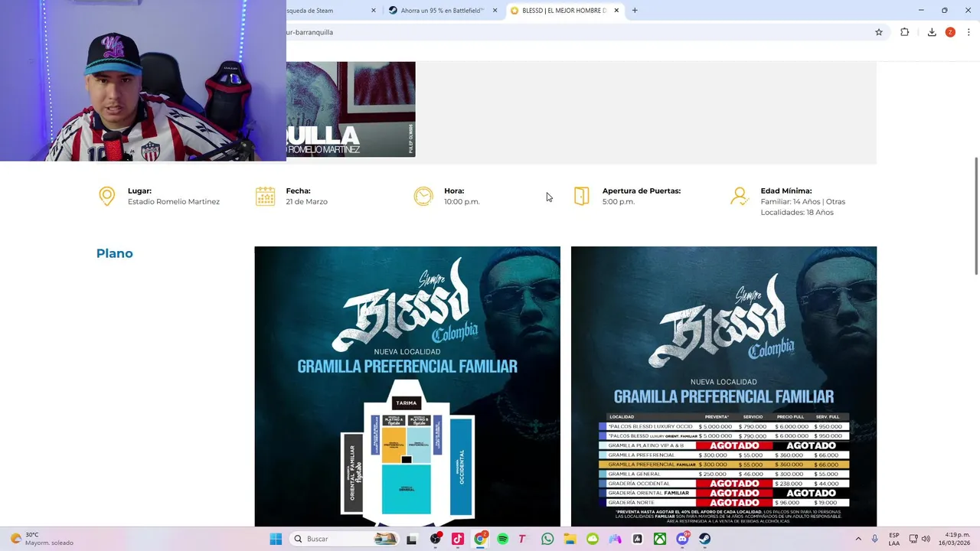Image resolution: width=980 pixels, height=551 pixels.
Task: Open Discord from the taskbar
Action: coord(682,539)
